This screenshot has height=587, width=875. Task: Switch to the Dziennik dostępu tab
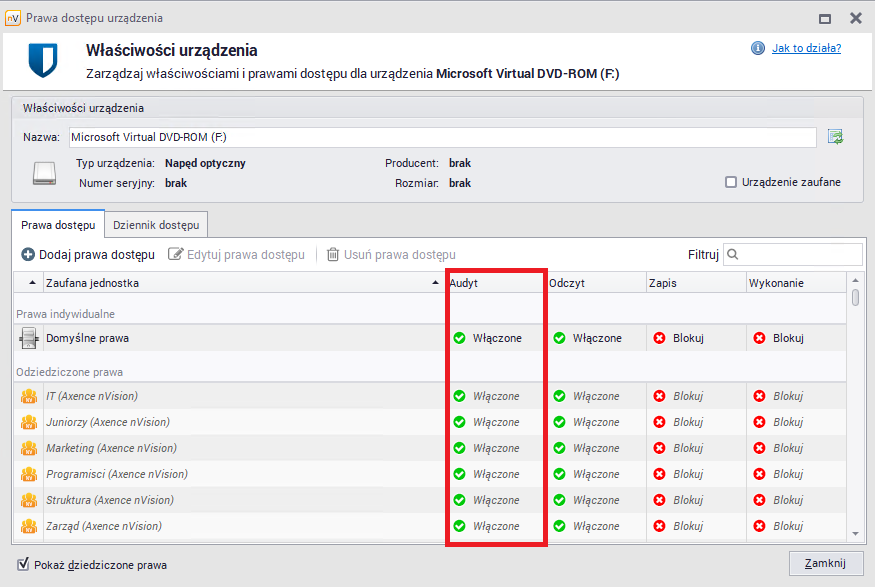point(158,225)
